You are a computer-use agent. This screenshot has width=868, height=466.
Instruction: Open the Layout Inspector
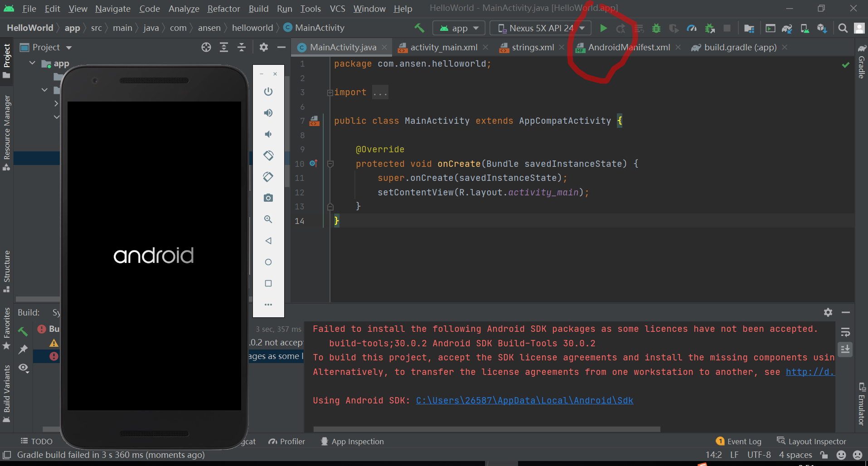click(x=811, y=441)
